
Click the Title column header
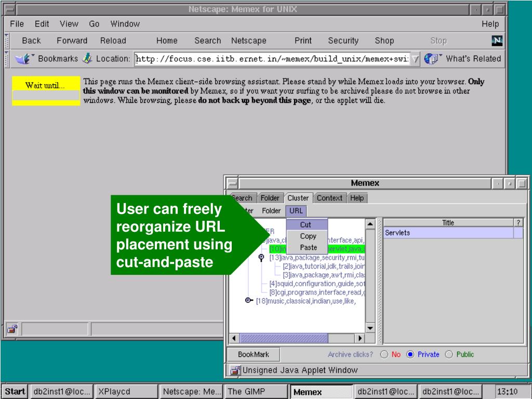point(448,222)
